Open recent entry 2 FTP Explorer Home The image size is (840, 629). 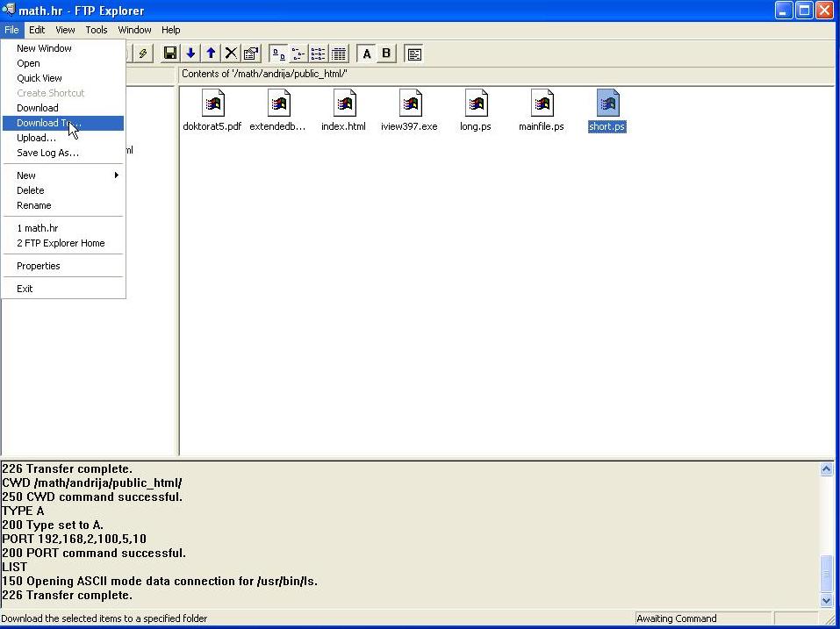click(x=63, y=243)
